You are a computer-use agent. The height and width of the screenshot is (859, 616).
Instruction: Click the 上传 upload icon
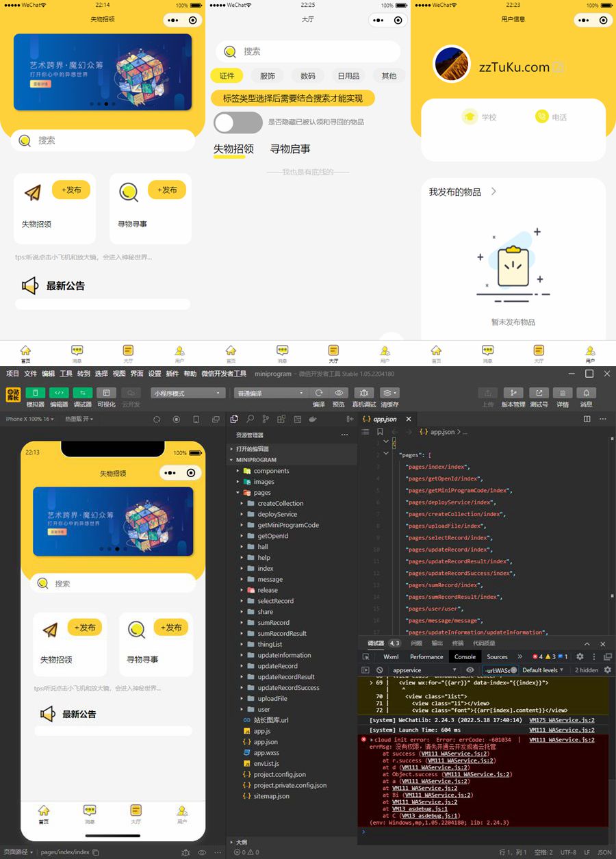click(x=487, y=393)
